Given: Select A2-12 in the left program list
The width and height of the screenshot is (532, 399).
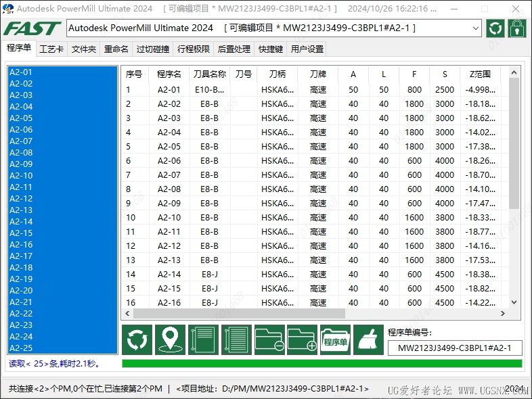Looking at the screenshot, I should (21, 199).
